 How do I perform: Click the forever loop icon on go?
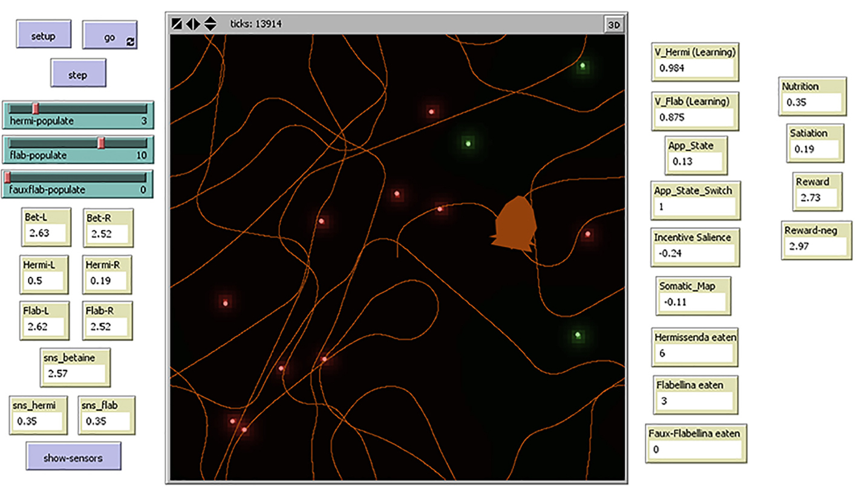[130, 42]
